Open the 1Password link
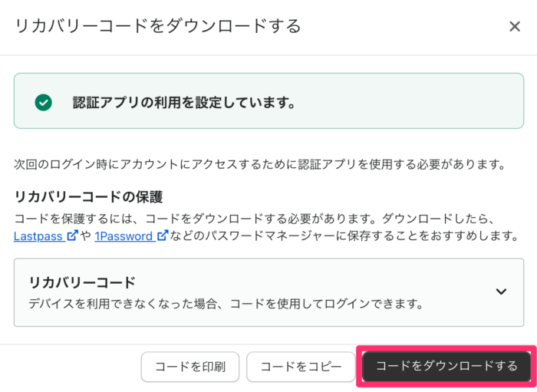 (124, 236)
